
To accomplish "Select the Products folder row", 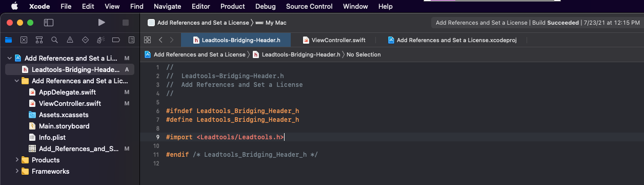I will [70, 160].
